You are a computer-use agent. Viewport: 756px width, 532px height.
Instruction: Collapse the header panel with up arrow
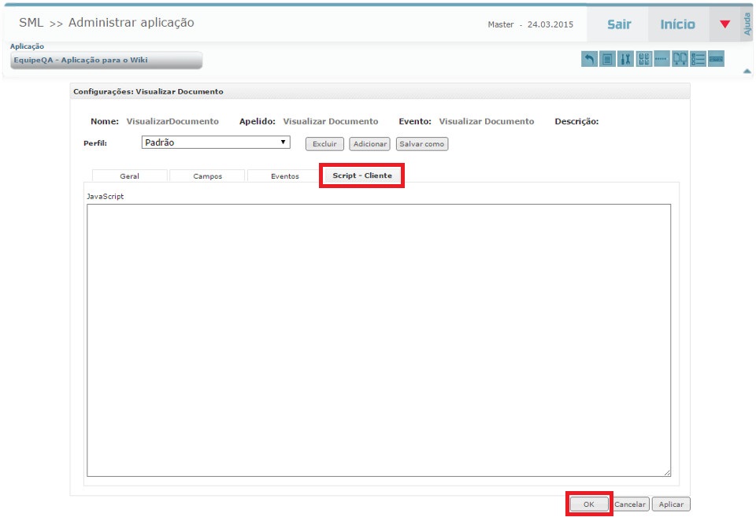pos(747,72)
